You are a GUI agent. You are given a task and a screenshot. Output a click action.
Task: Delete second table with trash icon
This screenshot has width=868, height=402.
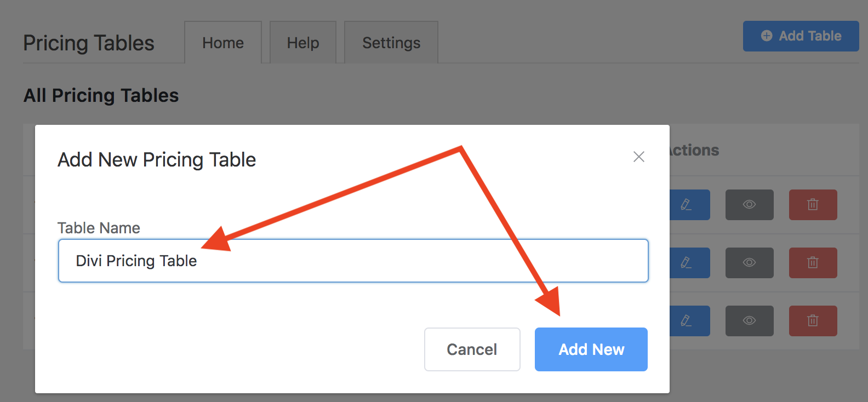click(813, 263)
